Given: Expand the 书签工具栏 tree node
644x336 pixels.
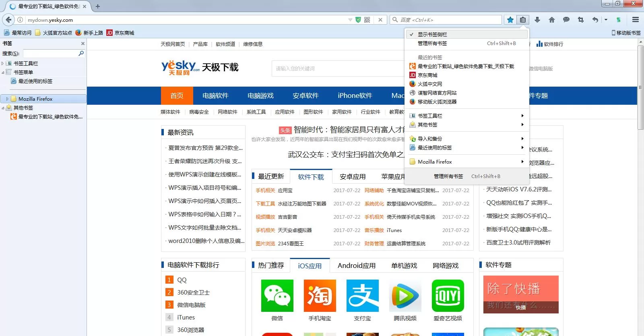Looking at the screenshot, I should click(3, 64).
